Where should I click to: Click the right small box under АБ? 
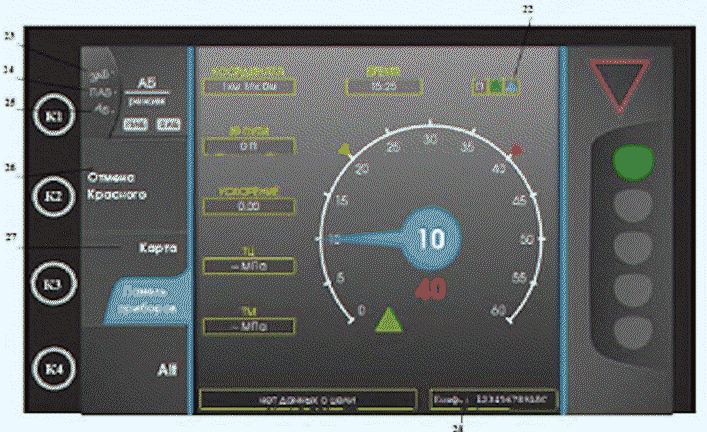[x=168, y=124]
